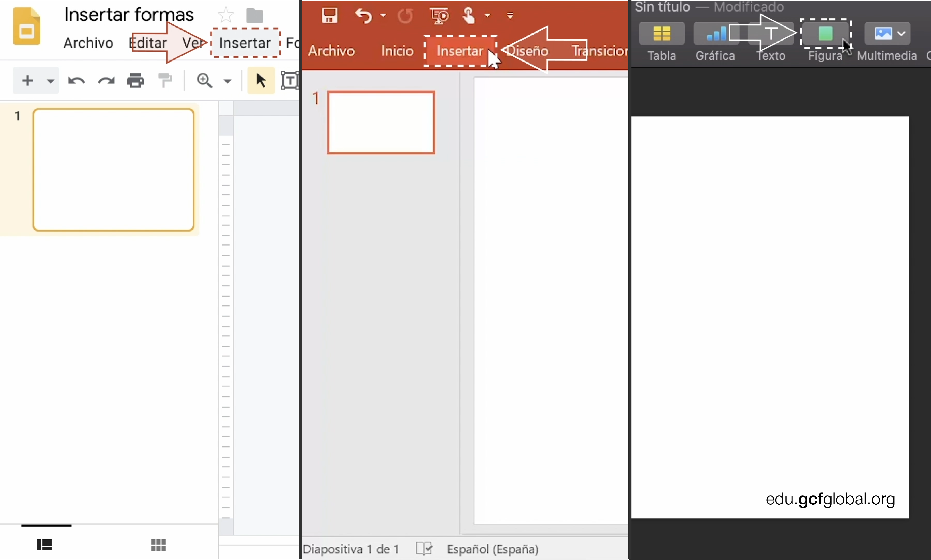The height and width of the screenshot is (560, 931).
Task: Click the Gráfica chart icon in Keynote
Action: point(716,34)
